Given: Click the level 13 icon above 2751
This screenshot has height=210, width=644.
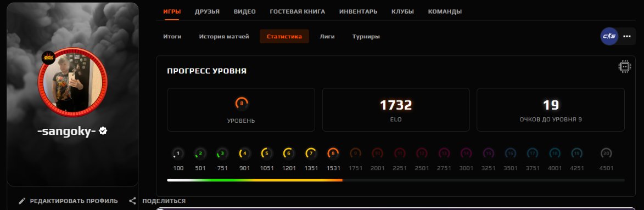Looking at the screenshot, I should [444, 154].
